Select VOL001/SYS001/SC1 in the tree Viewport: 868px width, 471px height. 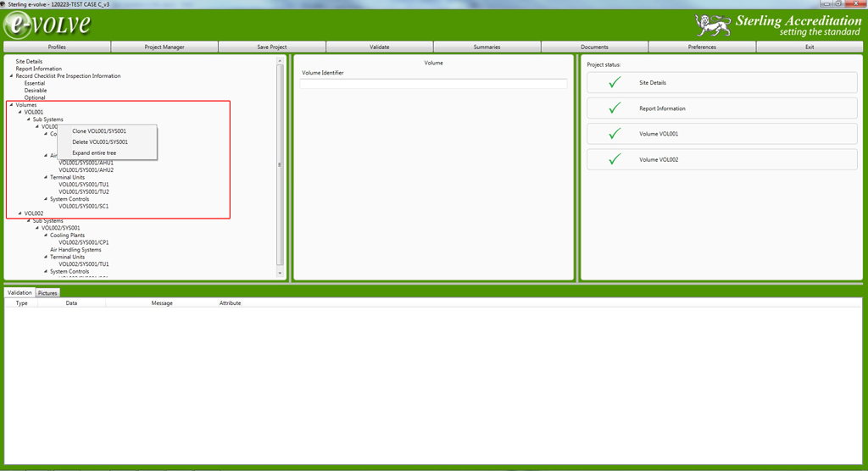[84, 206]
